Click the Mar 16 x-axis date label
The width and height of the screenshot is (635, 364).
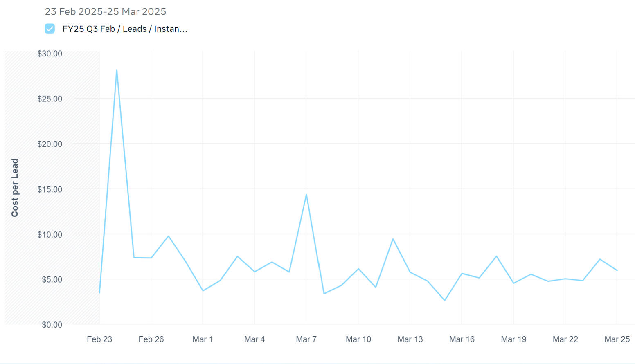[x=462, y=339]
